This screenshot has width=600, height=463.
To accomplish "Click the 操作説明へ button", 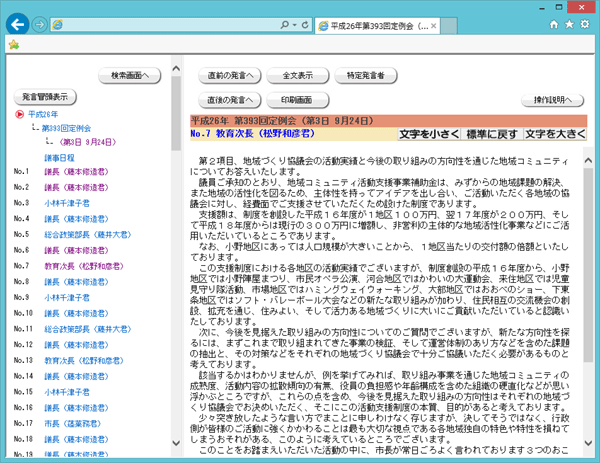I will [x=553, y=100].
